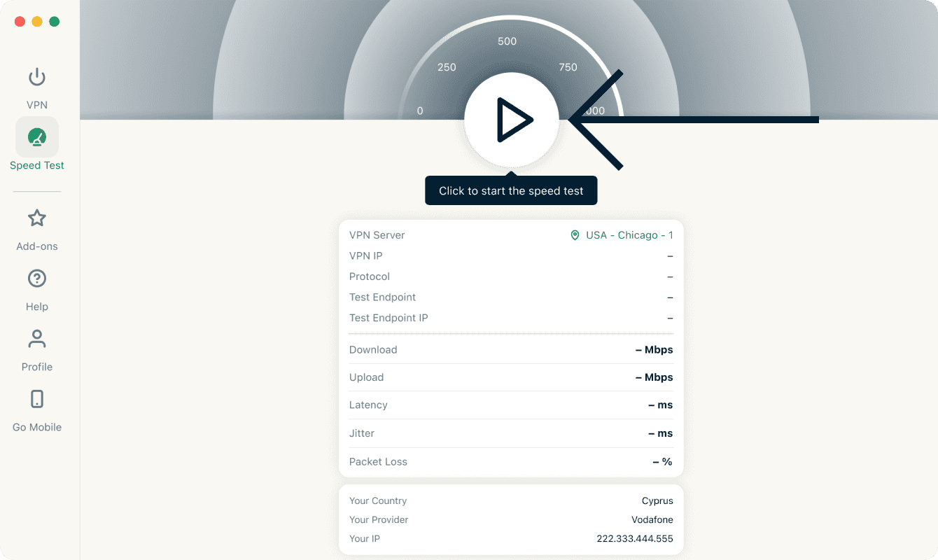
Task: Open the Help question mark icon
Action: click(x=37, y=279)
